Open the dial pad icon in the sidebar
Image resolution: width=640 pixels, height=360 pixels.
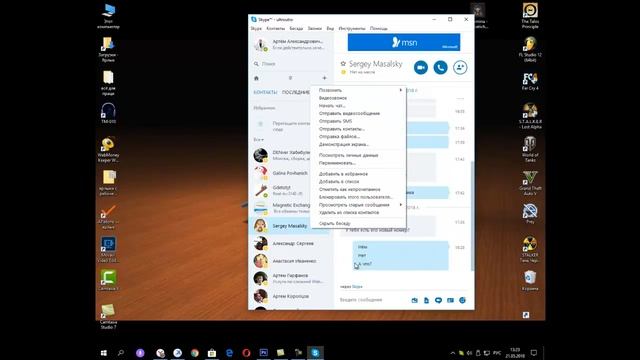coord(290,78)
